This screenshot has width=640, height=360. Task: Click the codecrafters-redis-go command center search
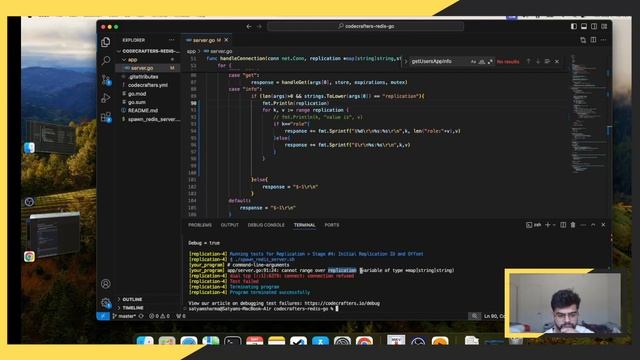(365, 26)
